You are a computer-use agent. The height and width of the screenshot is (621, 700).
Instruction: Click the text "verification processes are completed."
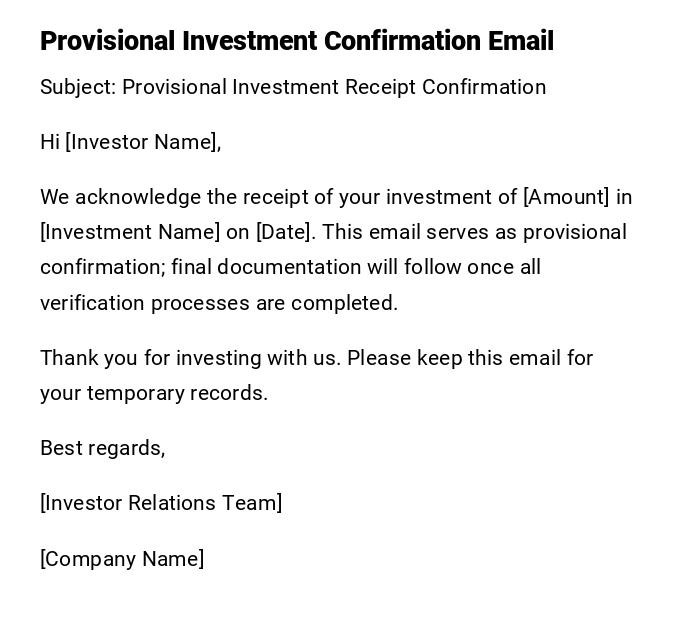point(219,303)
